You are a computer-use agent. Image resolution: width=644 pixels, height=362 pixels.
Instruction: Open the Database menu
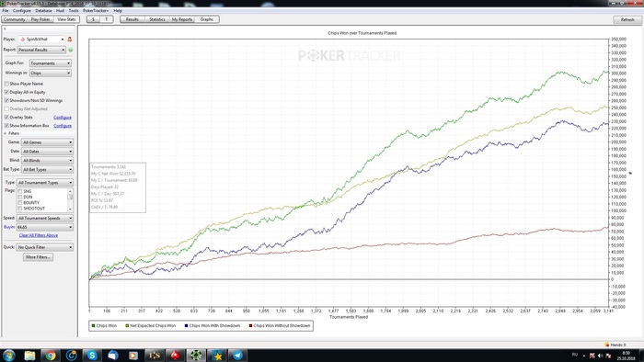pos(43,11)
